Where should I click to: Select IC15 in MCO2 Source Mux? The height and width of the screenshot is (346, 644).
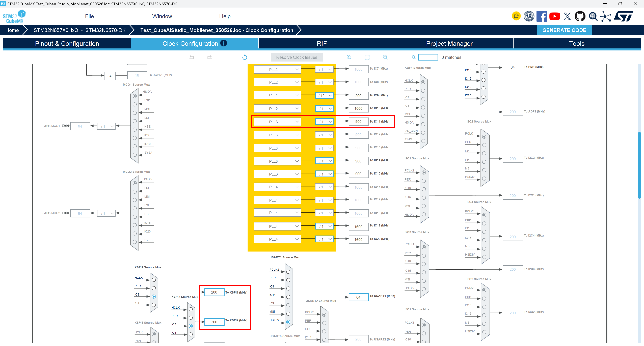point(135,225)
